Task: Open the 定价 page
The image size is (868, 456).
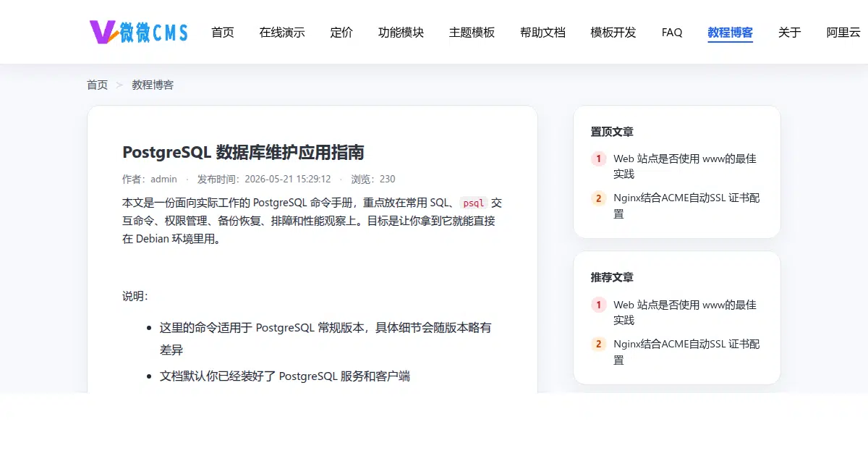Action: click(x=341, y=33)
